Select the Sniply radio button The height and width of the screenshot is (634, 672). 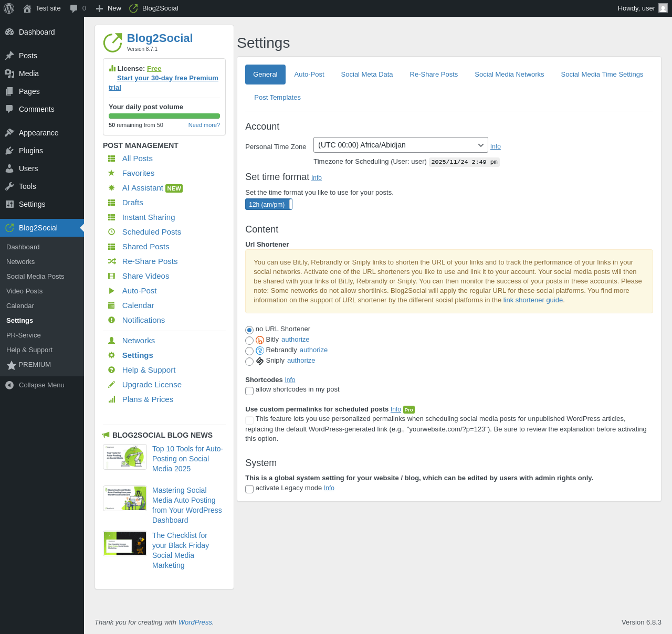(x=249, y=362)
